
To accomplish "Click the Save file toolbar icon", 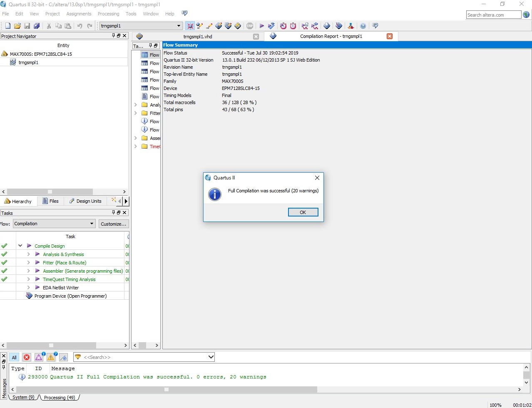I will point(27,26).
